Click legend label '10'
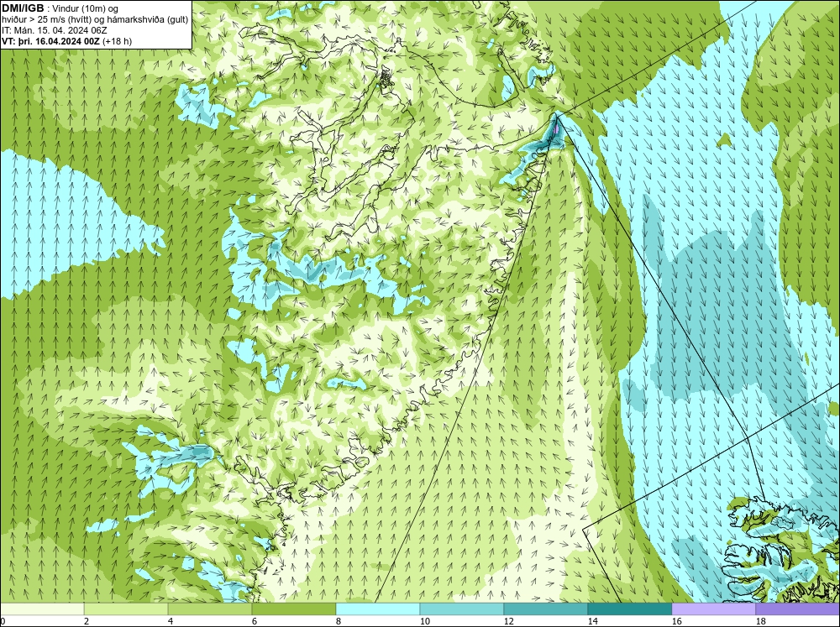 click(x=424, y=621)
